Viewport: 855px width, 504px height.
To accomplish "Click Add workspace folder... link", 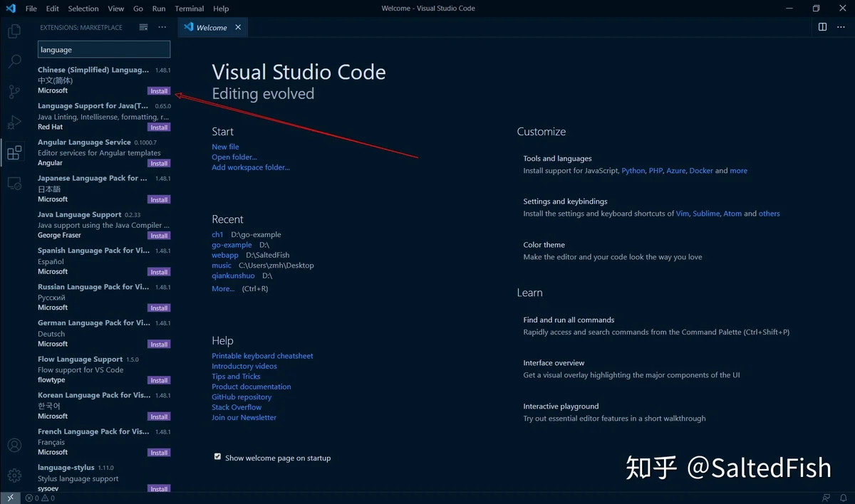I will tap(251, 167).
